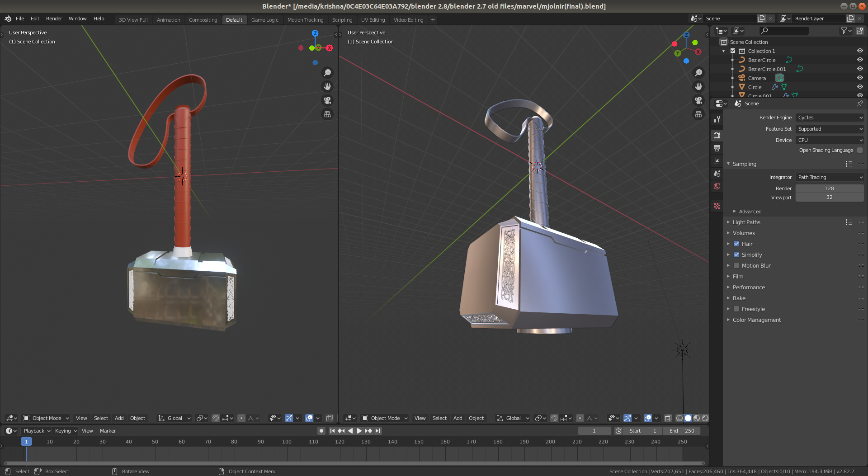Open the Playback dropdown in timeline
This screenshot has height=476, width=868.
[37, 431]
